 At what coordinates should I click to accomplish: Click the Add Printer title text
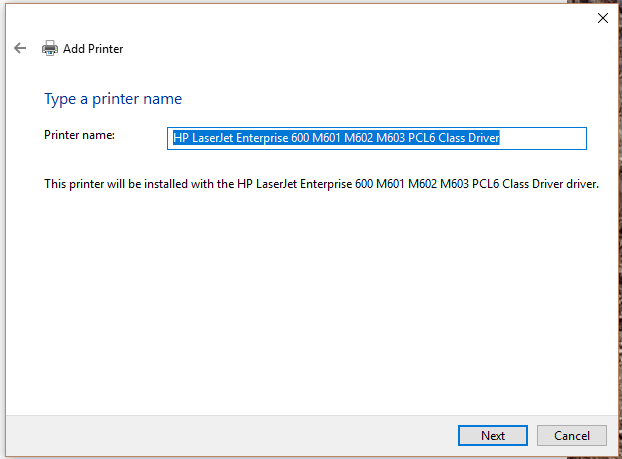click(93, 49)
